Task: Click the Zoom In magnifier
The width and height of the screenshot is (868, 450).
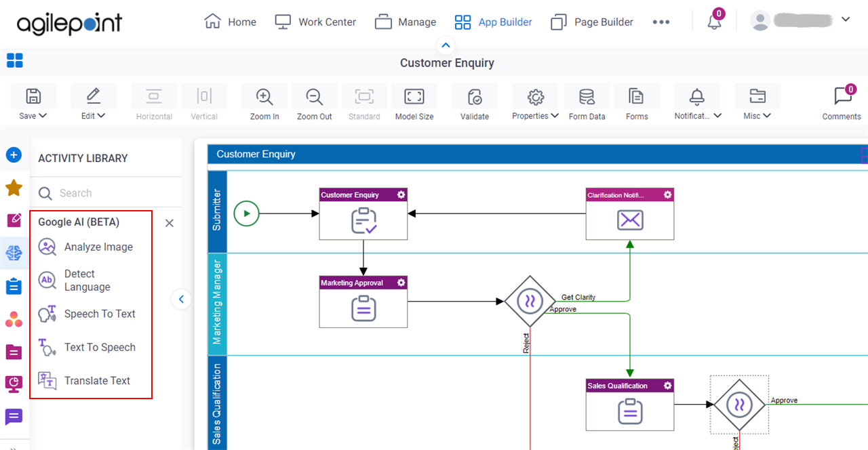Action: (264, 96)
